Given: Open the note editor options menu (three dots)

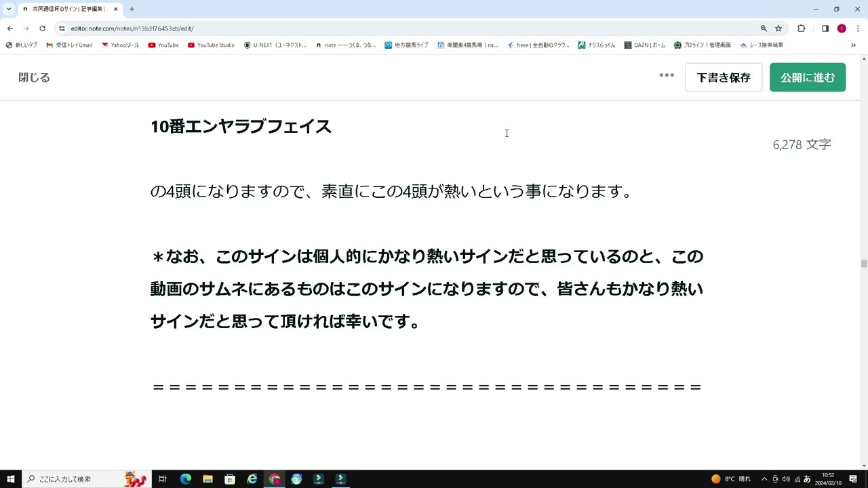Looking at the screenshot, I should point(667,76).
